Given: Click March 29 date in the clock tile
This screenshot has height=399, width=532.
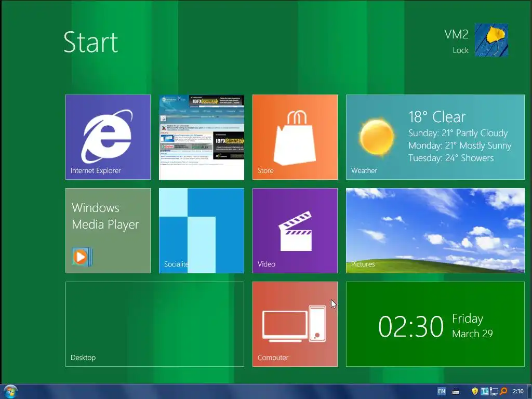Looking at the screenshot, I should click(x=472, y=334).
